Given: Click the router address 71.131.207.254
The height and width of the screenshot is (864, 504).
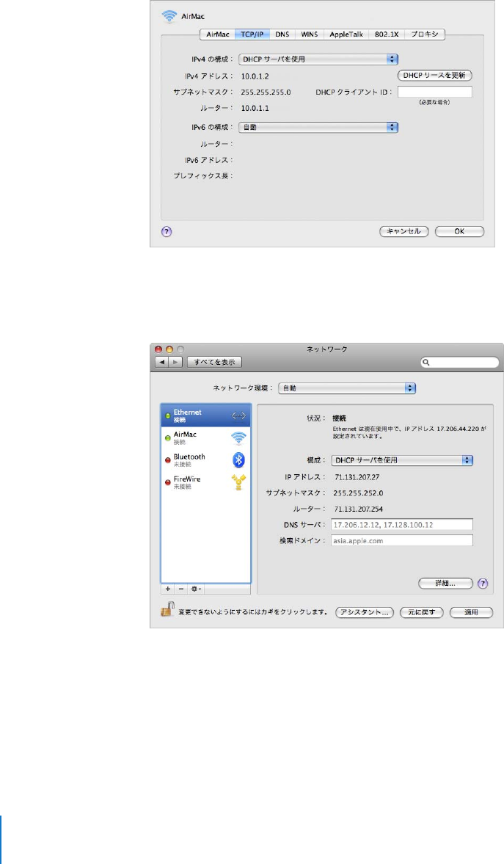Looking at the screenshot, I should tap(359, 509).
